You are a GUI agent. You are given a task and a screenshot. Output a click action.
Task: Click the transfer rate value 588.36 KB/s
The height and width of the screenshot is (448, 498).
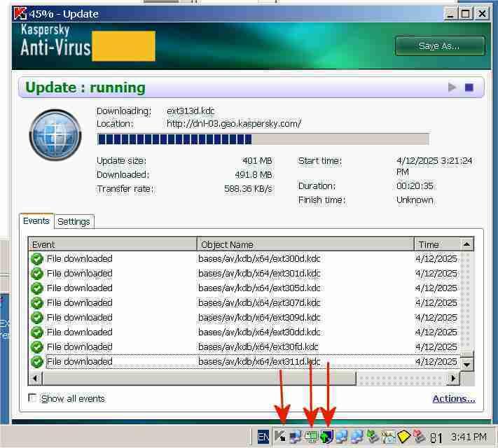click(x=248, y=188)
